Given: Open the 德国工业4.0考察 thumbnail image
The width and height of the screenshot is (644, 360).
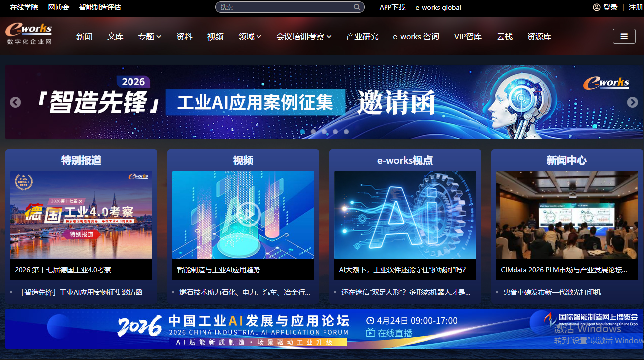Looking at the screenshot, I should [81, 215].
